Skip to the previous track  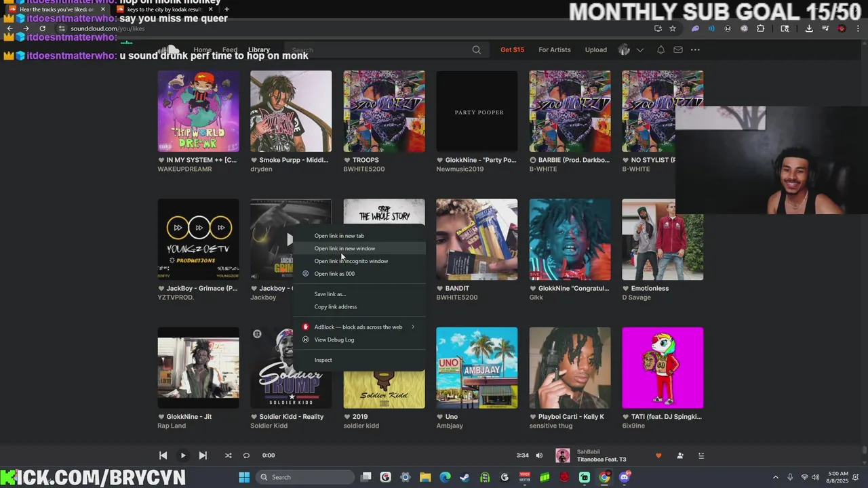point(163,455)
